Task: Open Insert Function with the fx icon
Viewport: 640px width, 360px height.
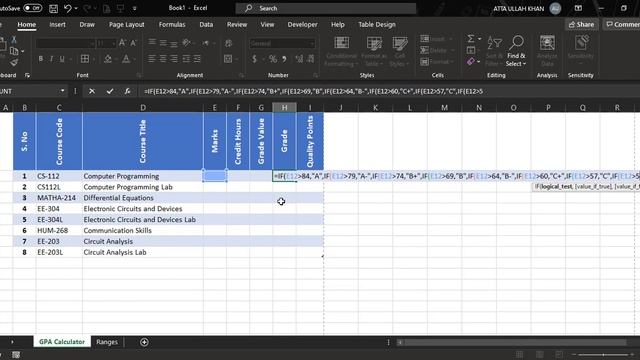Action: pos(127,91)
